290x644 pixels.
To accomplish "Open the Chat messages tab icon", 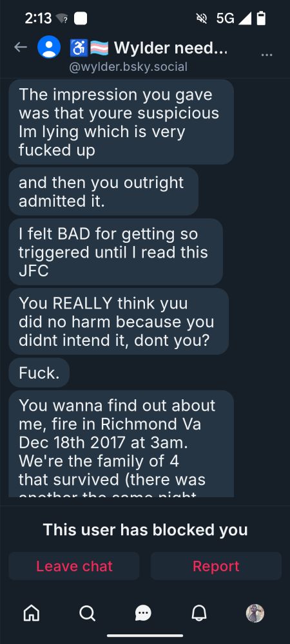I will [143, 613].
